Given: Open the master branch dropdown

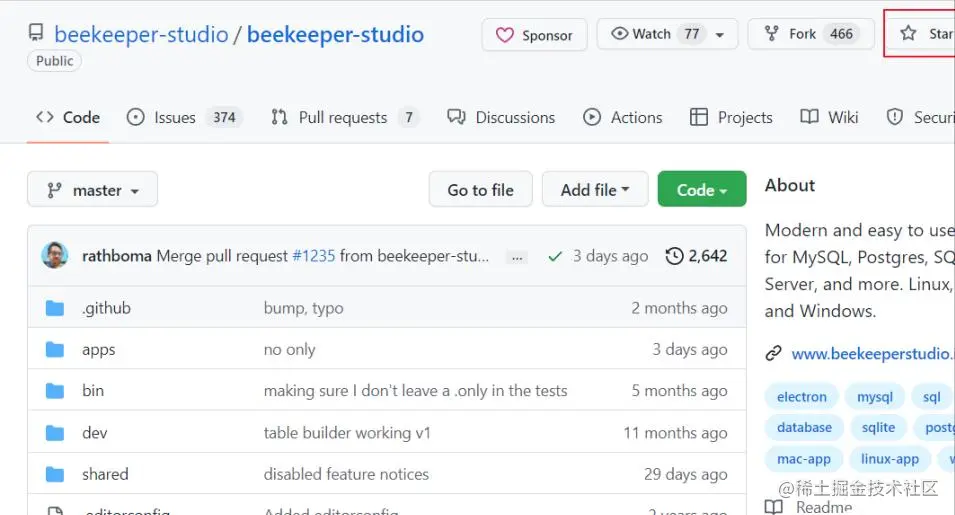Looking at the screenshot, I should click(92, 190).
